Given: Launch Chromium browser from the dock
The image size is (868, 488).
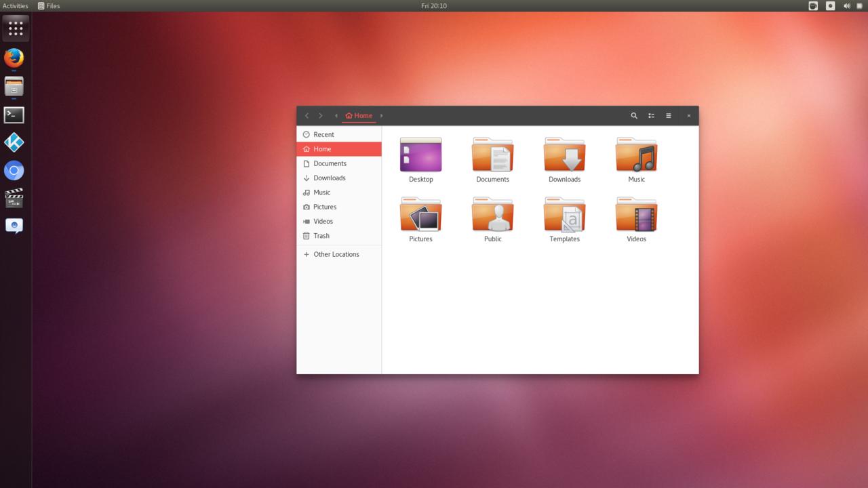Looking at the screenshot, I should coord(14,170).
